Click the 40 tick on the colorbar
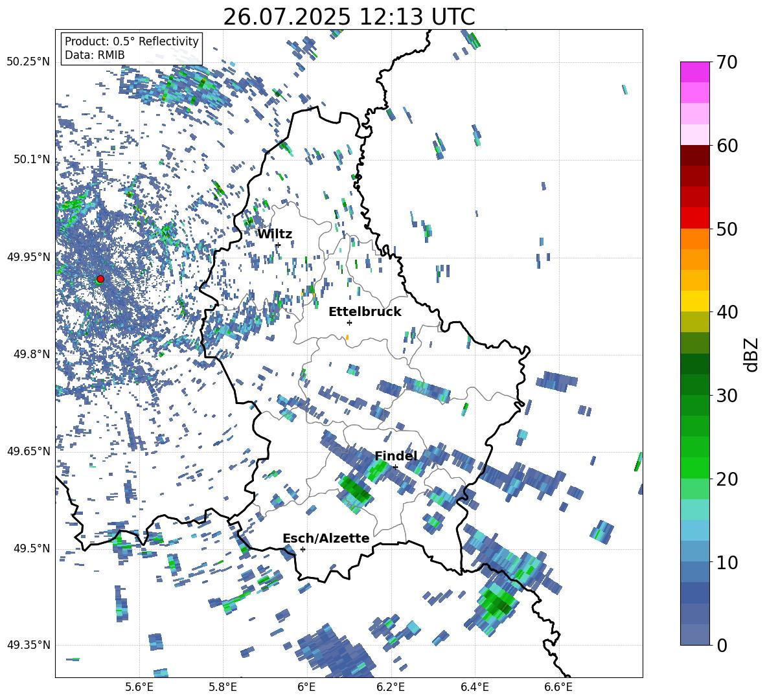Screen dimensions: 767x700 tap(727, 312)
